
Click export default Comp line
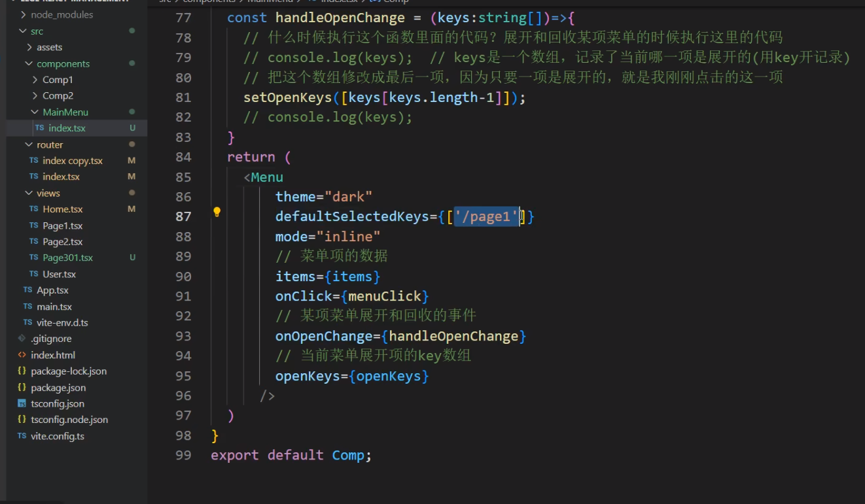(291, 455)
